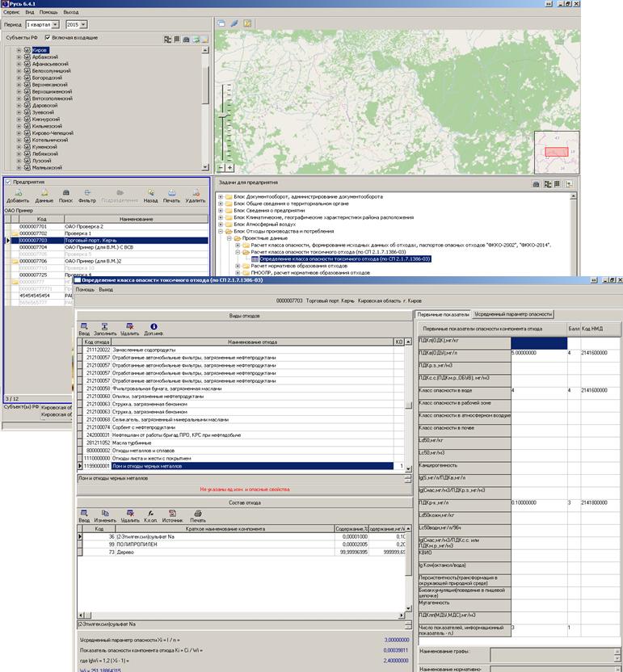Toggle the Включая входящие checkbox
This screenshot has width=623, height=672.
48,38
